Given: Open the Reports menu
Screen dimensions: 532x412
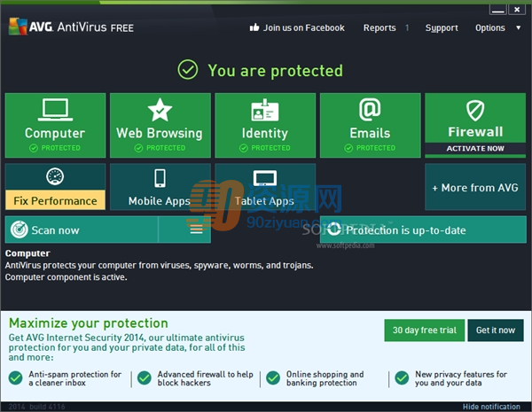Looking at the screenshot, I should coord(379,27).
